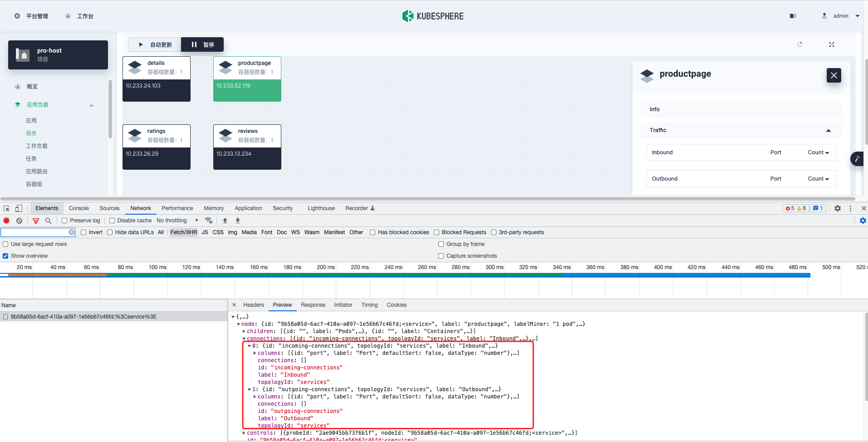Open DevTools more options menu
Image resolution: width=868 pixels, height=442 pixels.
(851, 208)
